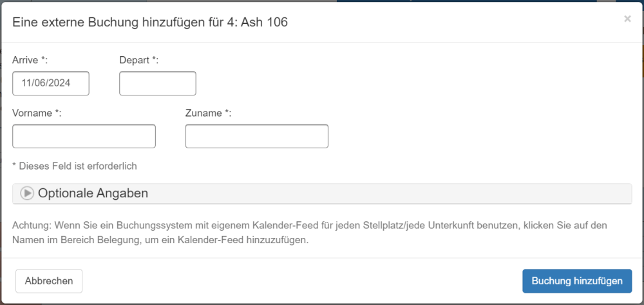Click the "Dieses Feld ist erforderlich" note
The height and width of the screenshot is (305, 644).
[75, 166]
